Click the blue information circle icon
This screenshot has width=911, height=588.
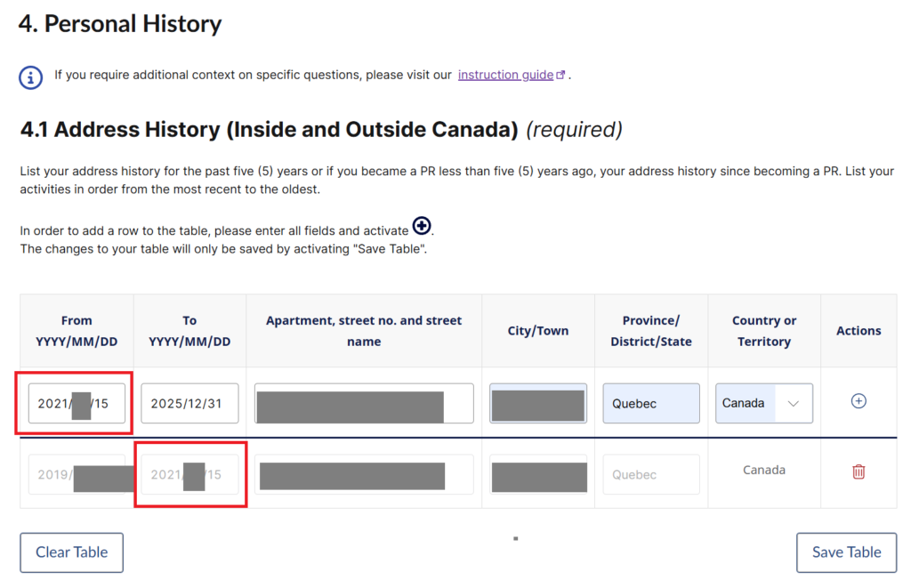click(x=31, y=77)
